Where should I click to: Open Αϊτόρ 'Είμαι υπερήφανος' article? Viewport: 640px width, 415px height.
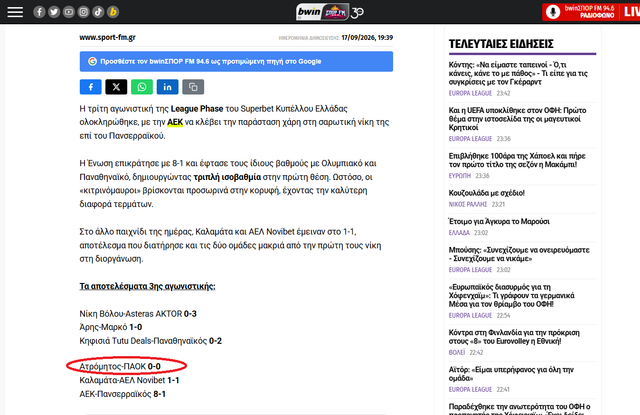pos(511,373)
